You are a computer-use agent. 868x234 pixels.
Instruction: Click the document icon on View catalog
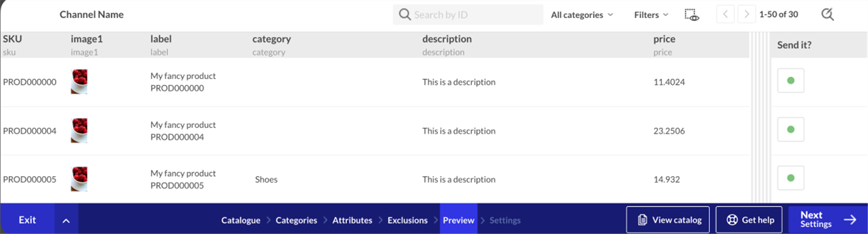click(642, 220)
